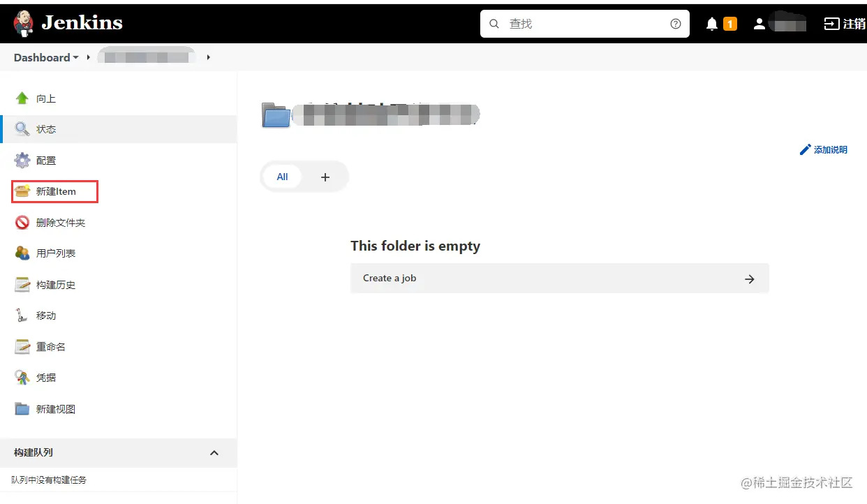Open the 状态 status page
The width and height of the screenshot is (867, 504).
[46, 130]
